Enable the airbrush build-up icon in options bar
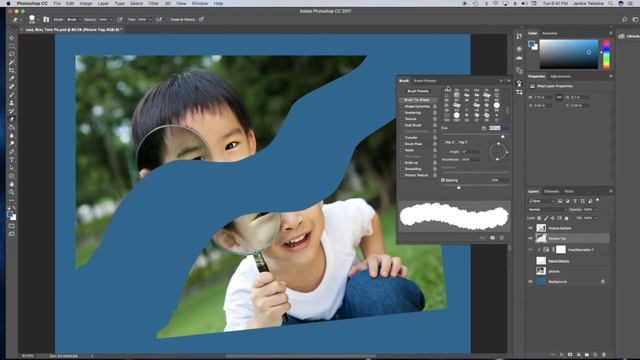This screenshot has height=360, width=640. (x=159, y=20)
